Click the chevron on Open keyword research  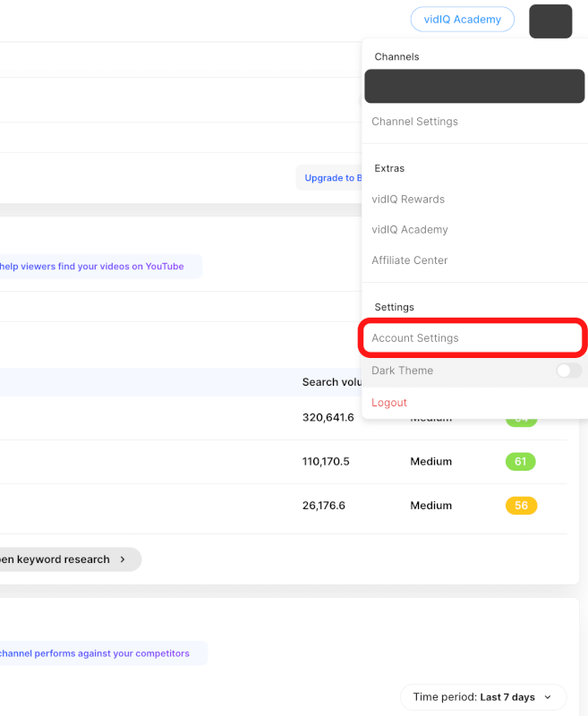click(123, 559)
